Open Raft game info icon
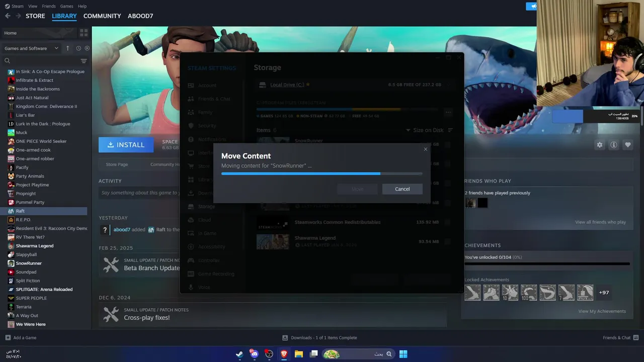Screen dimensions: 644x362 click(x=614, y=145)
